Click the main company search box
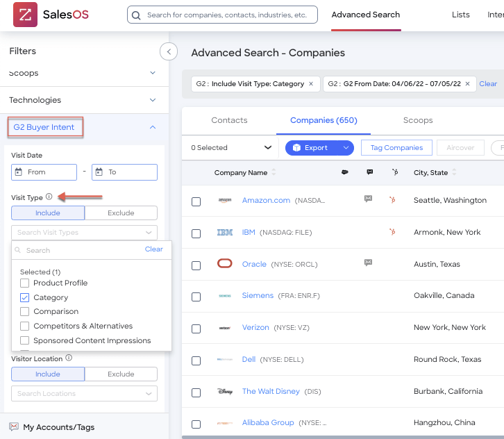 coord(222,15)
